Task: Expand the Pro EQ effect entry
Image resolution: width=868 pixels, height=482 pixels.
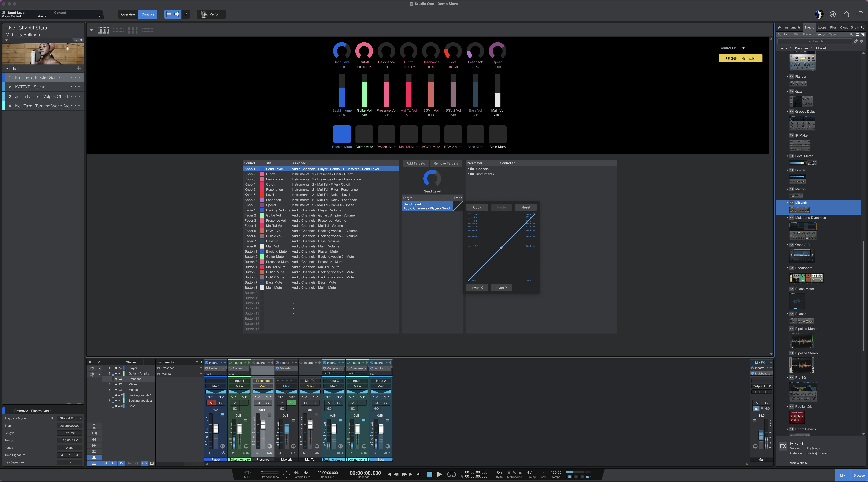Action: point(787,377)
